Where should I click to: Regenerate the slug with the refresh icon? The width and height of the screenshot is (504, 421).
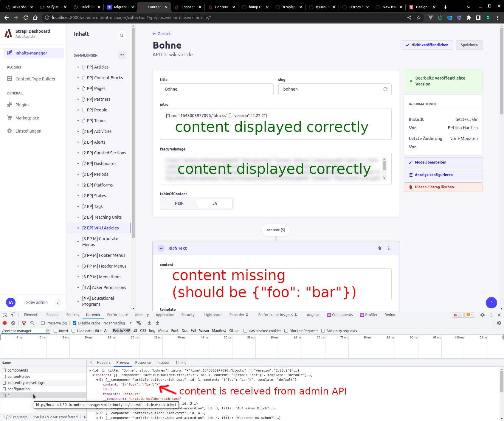coord(385,89)
